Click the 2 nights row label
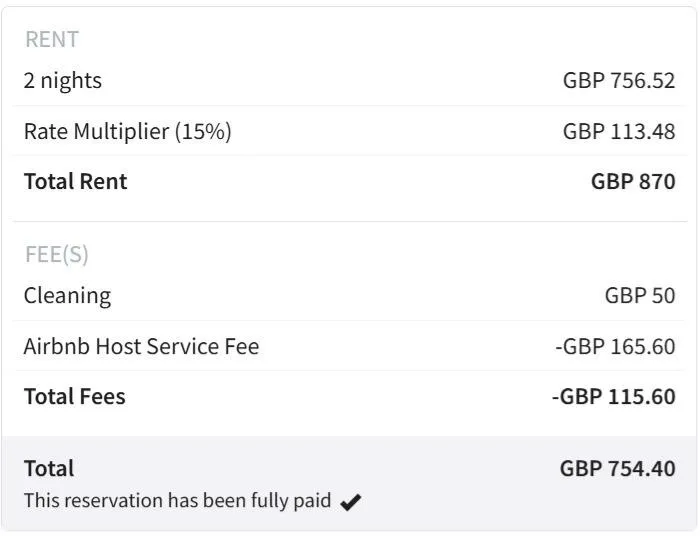This screenshot has height=536, width=700. pos(62,81)
